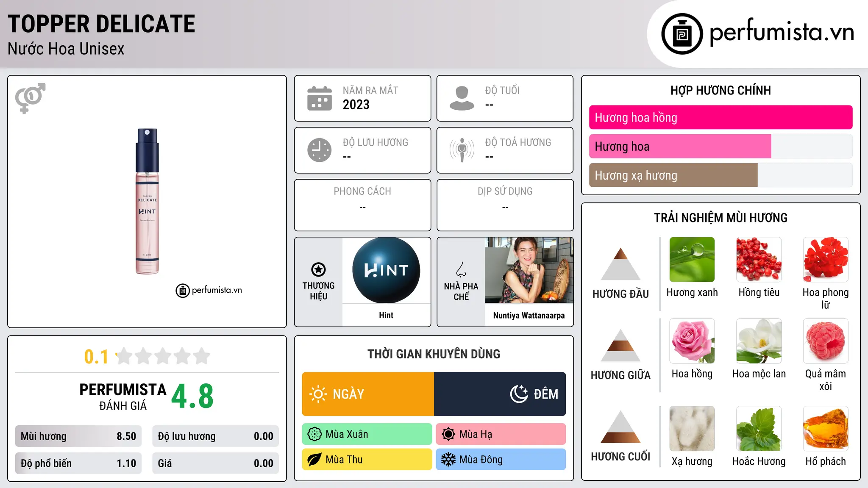Image resolution: width=868 pixels, height=488 pixels.
Task: Select the Hoa mộc lan note image
Action: (x=759, y=341)
